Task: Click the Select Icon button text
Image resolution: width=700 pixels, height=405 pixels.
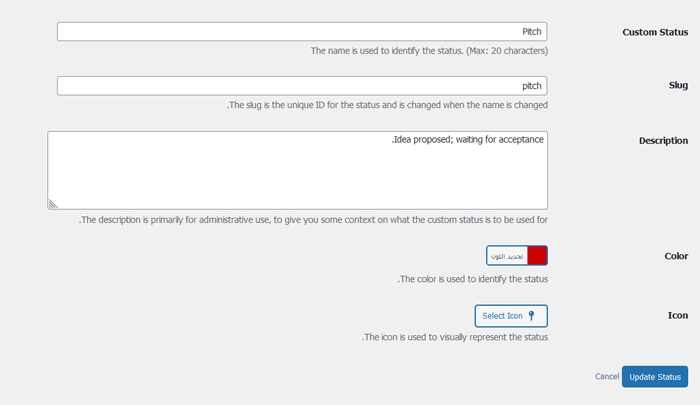Action: pos(502,316)
